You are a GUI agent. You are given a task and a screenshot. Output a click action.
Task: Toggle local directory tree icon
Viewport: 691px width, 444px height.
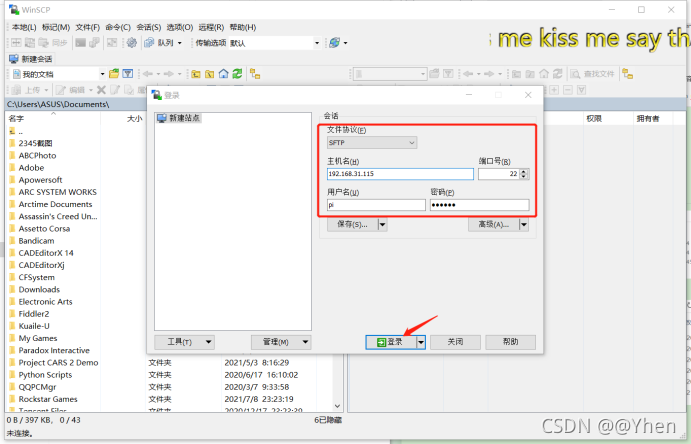tap(255, 74)
